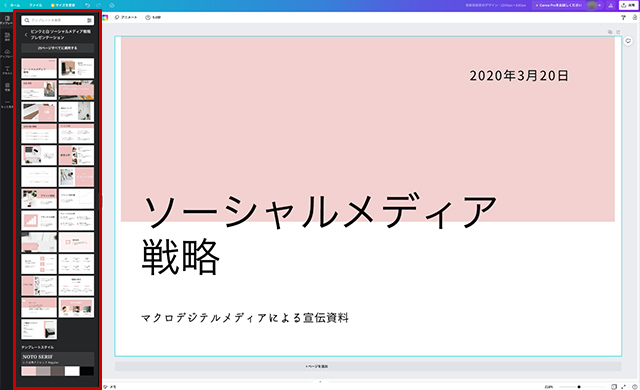Click the copy style paint roller icon
640x390 pixels.
coord(623,18)
